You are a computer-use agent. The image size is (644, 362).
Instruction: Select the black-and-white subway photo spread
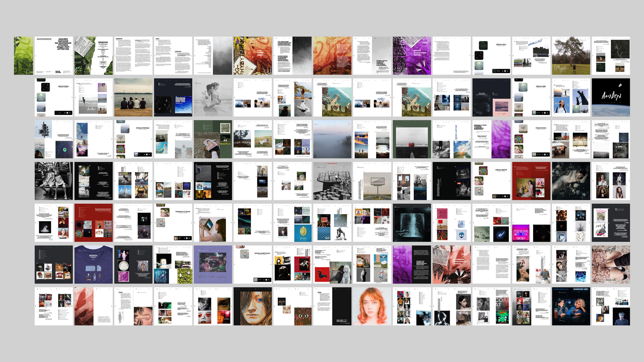[54, 181]
